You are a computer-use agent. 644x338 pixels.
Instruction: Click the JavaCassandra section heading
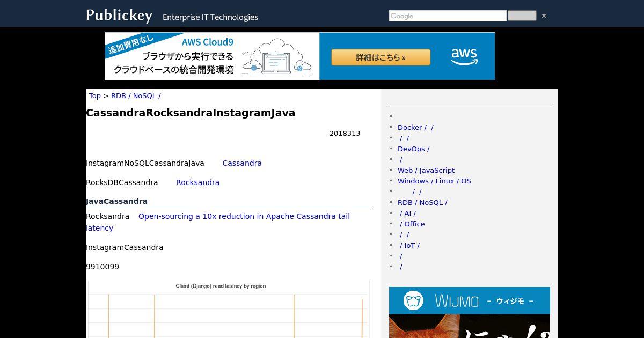click(x=116, y=201)
